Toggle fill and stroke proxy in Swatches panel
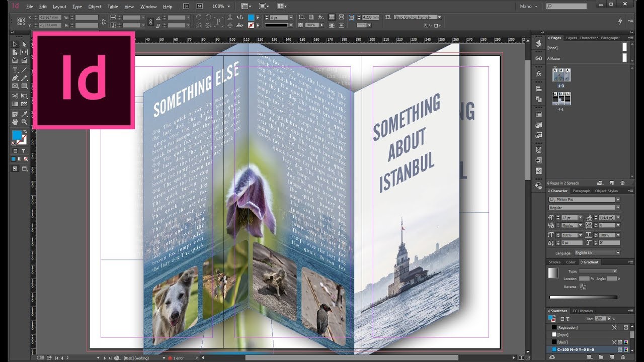Viewport: 644px width, 362px height. pos(552,318)
